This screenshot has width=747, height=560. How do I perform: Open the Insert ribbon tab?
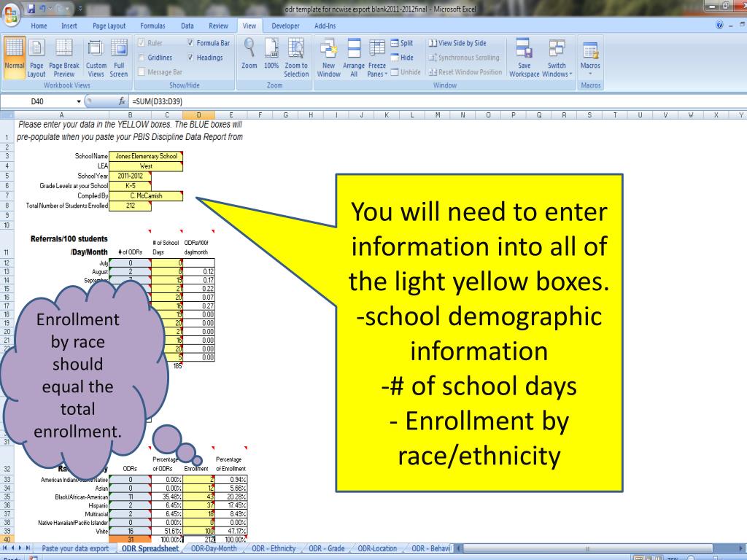(x=69, y=26)
